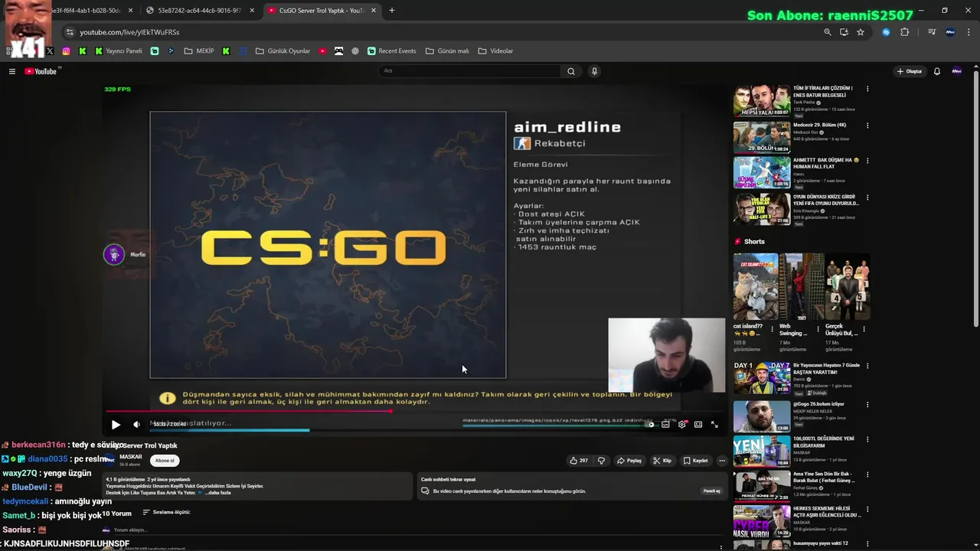This screenshot has width=980, height=551.
Task: Open the YouTube guide hamburger menu
Action: (x=12, y=71)
